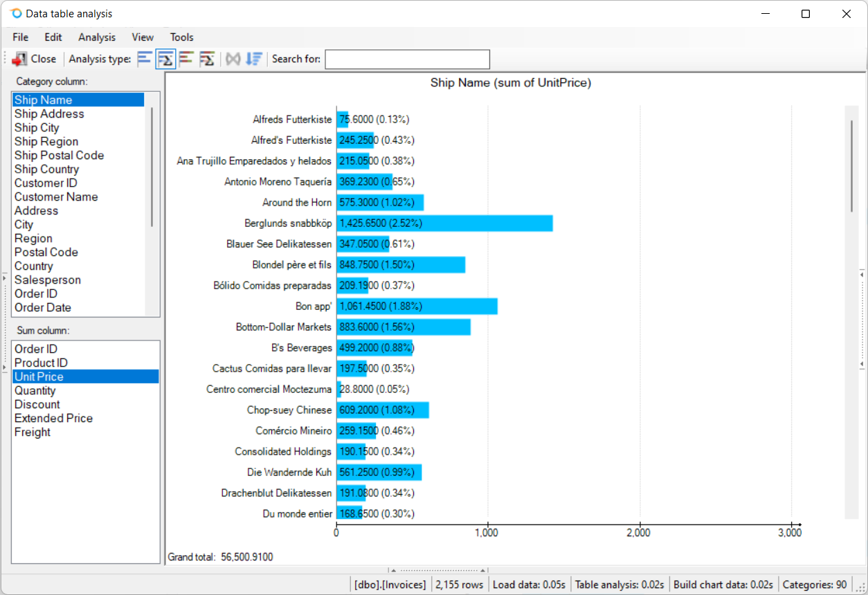The height and width of the screenshot is (595, 868).
Task: Click the Berglunds snabbköp bar in chart
Action: [x=444, y=223]
